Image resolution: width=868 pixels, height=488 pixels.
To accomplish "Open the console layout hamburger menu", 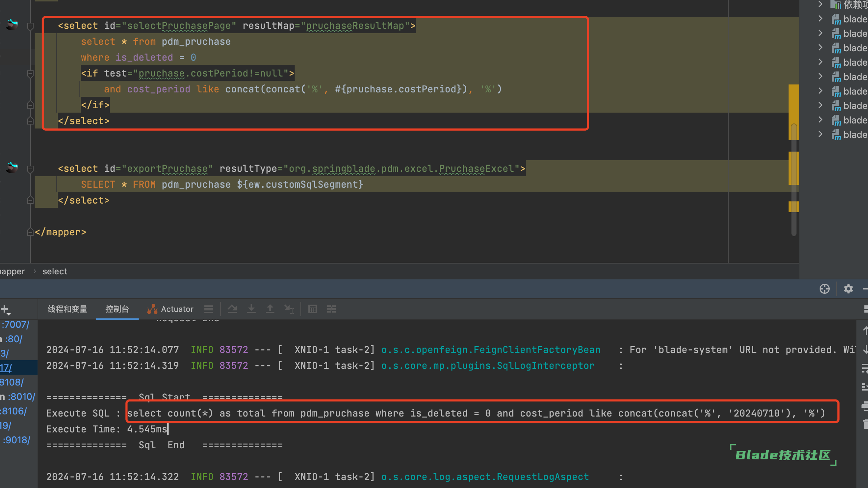I will [x=209, y=309].
